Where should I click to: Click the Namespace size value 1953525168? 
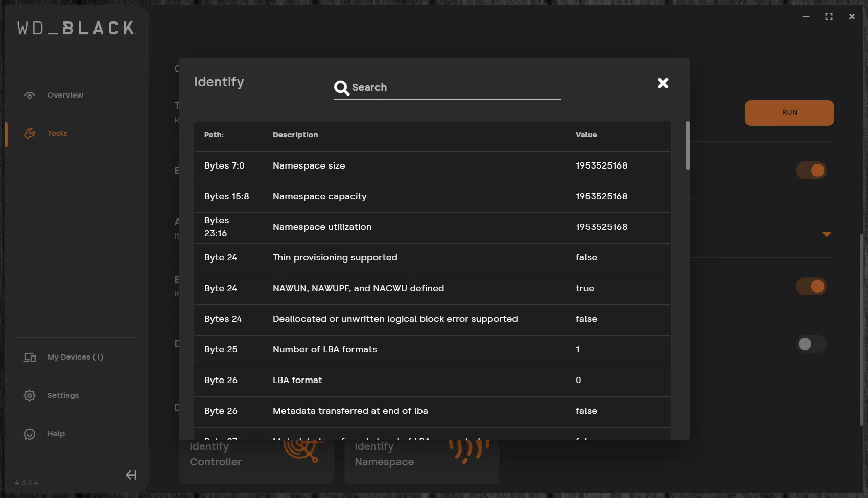(x=602, y=165)
